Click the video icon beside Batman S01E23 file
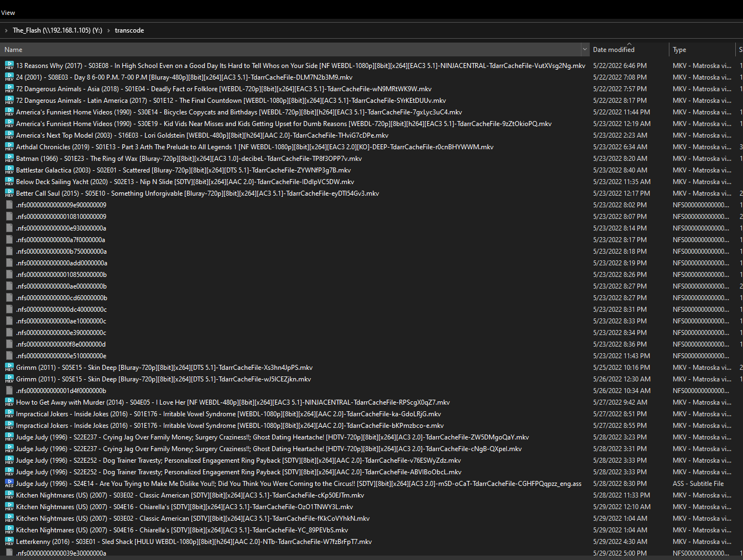Screen dimensions: 743x560 point(9,158)
